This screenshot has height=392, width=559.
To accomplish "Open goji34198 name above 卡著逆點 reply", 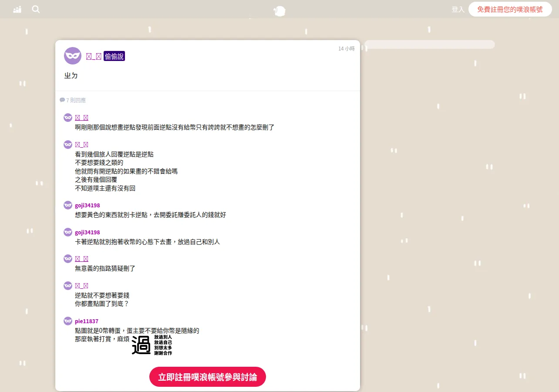I will point(88,232).
